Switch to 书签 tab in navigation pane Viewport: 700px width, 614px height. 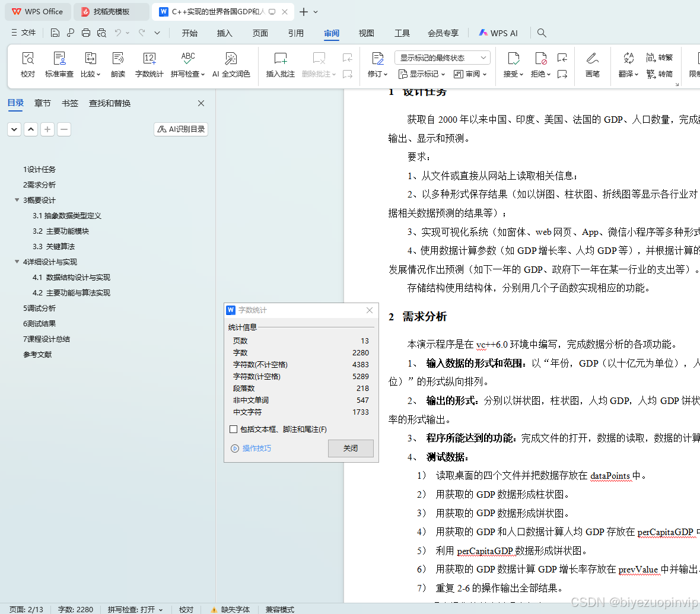(69, 103)
